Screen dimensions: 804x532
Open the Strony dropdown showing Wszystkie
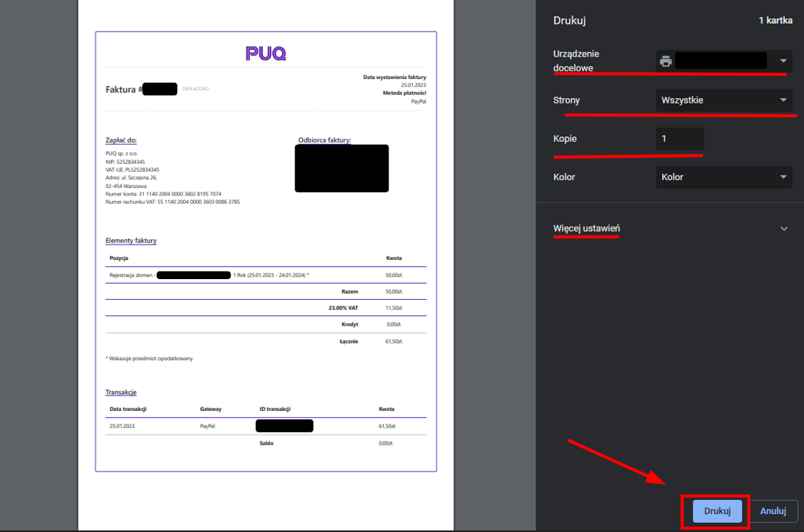[724, 100]
